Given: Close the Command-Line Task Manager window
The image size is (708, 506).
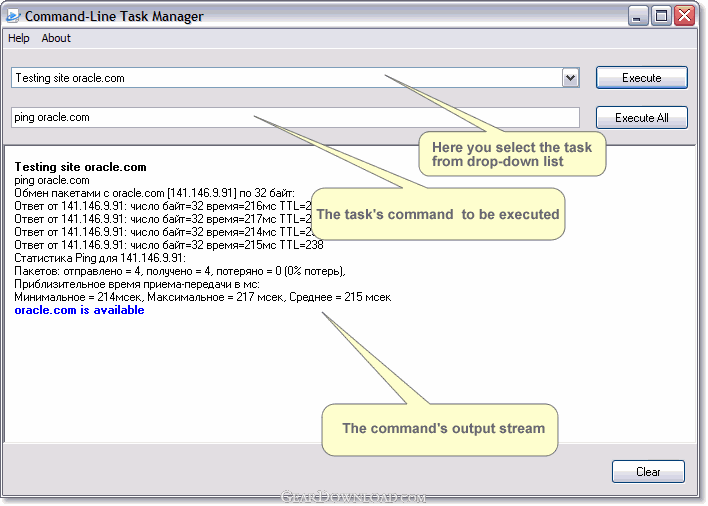Looking at the screenshot, I should point(685,16).
